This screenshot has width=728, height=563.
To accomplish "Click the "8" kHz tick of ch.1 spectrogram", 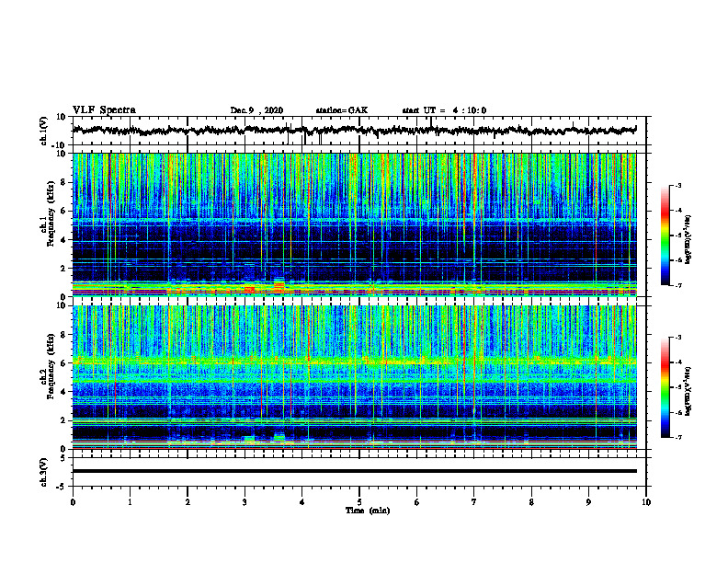I will point(64,182).
